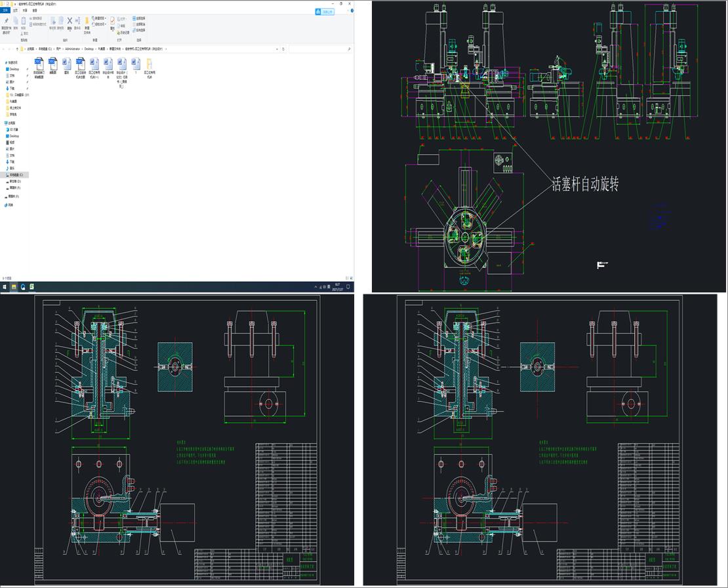Viewport: 728px width, 588px height.
Task: Show hidden system tray icons chevron
Action: coord(315,287)
